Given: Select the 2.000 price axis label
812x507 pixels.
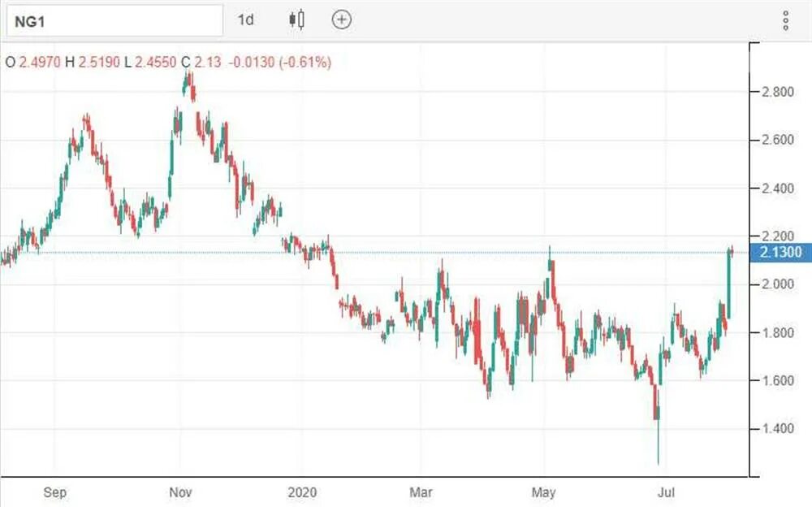Looking at the screenshot, I should click(x=777, y=284).
